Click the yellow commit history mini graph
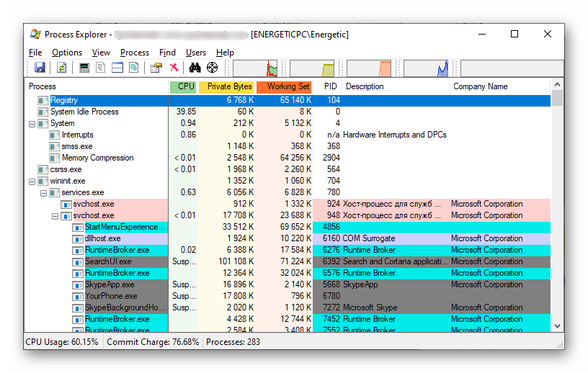Screen dimensions: 588x373 (x=312, y=68)
